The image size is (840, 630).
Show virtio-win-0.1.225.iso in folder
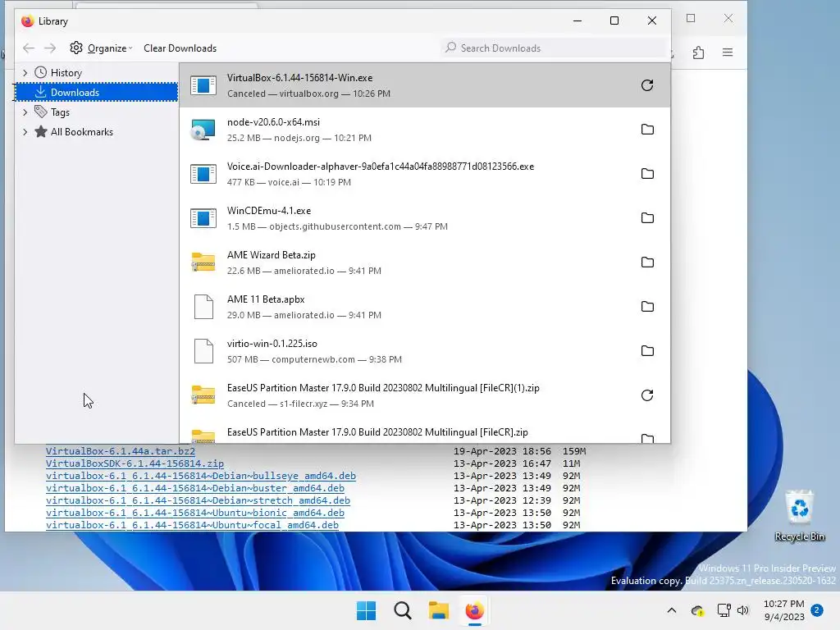(x=647, y=351)
